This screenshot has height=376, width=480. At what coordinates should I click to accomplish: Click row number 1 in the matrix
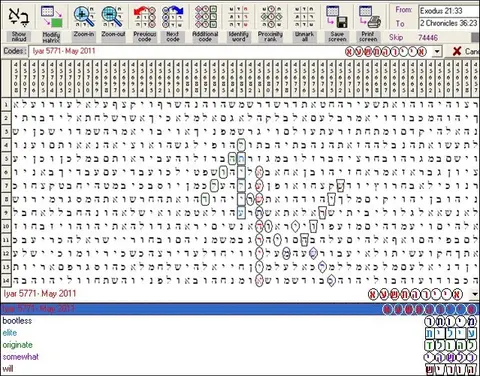pos(6,104)
